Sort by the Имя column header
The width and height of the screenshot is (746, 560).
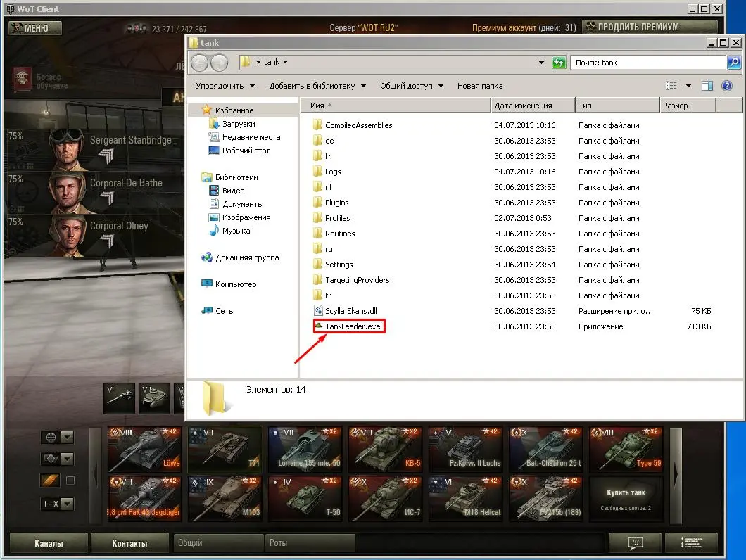pos(395,105)
